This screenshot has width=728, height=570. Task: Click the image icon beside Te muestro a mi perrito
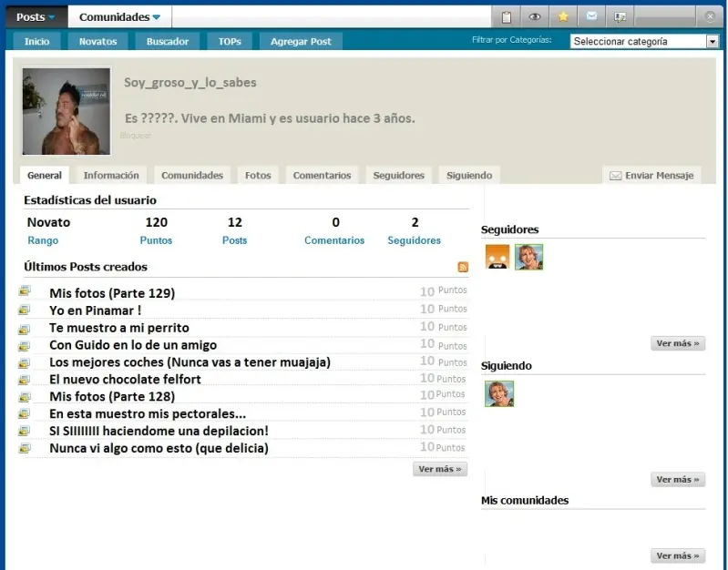pos(24,329)
